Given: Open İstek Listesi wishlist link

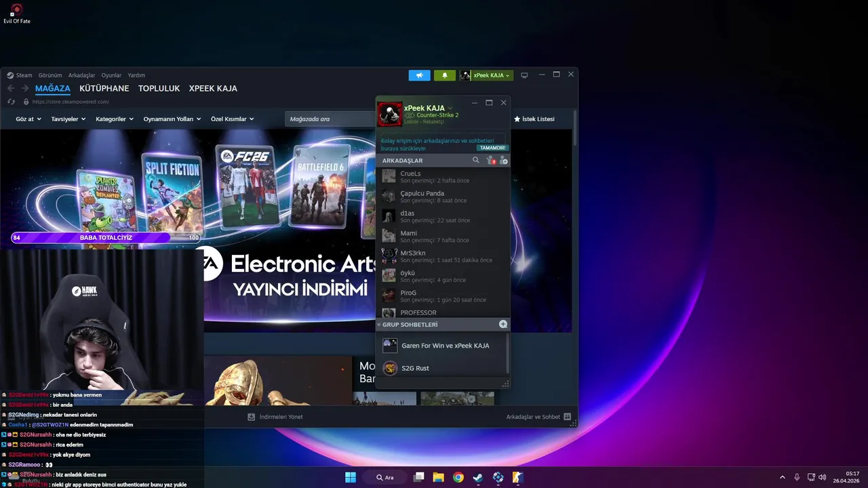Looking at the screenshot, I should point(534,119).
